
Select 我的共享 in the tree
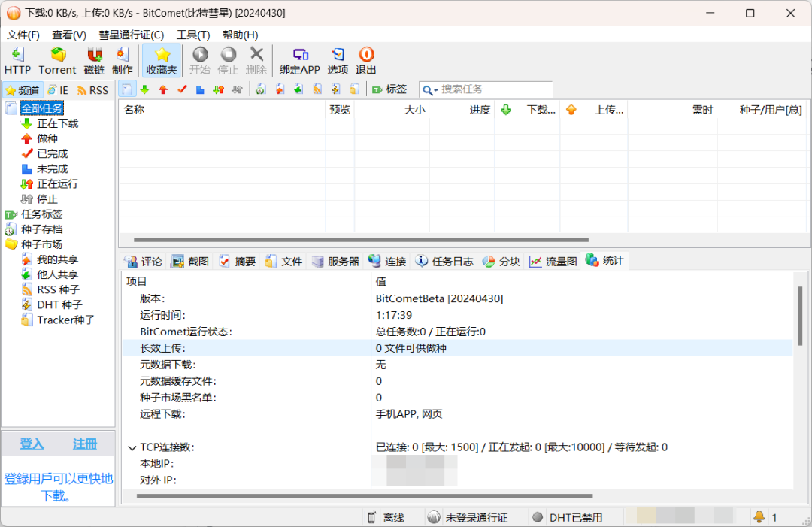[x=57, y=259]
